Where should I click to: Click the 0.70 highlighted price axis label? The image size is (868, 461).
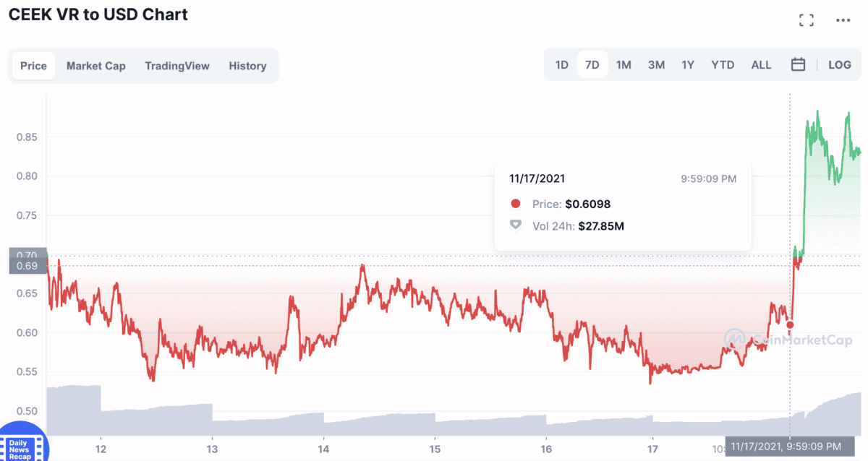[27, 254]
